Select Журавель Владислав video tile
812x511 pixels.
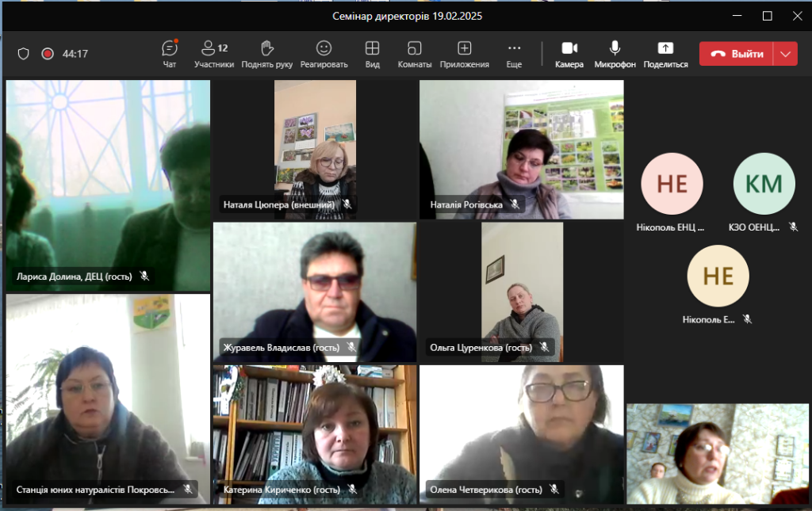315,292
